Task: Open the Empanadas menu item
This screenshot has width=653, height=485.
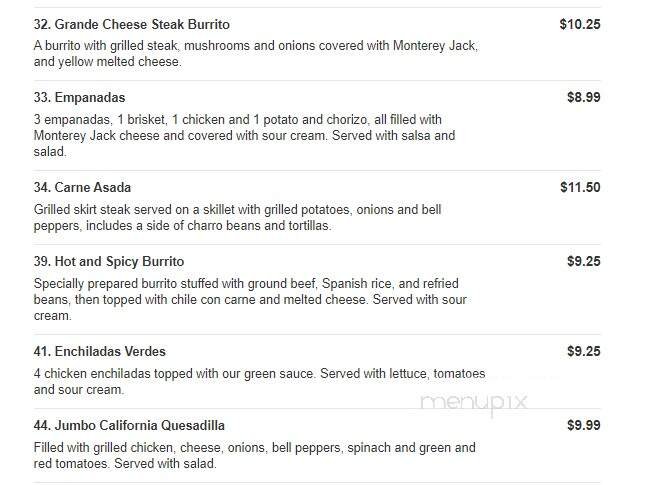Action: tap(79, 97)
